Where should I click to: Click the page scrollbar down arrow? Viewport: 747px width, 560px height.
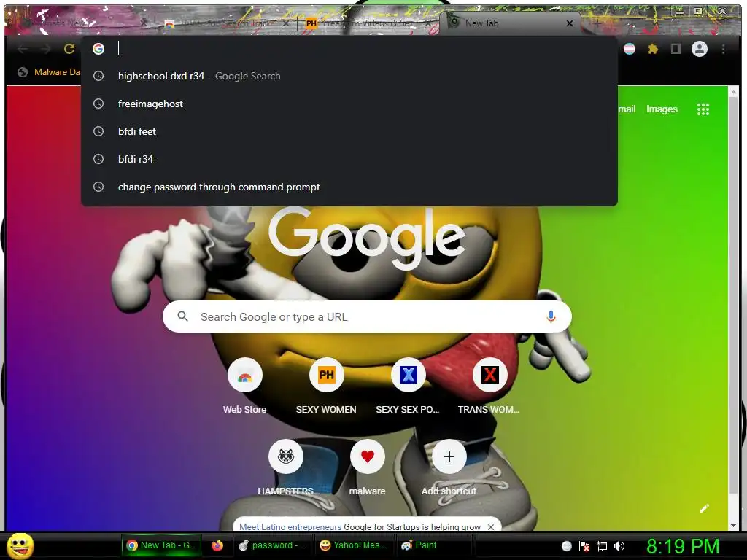pyautogui.click(x=734, y=525)
